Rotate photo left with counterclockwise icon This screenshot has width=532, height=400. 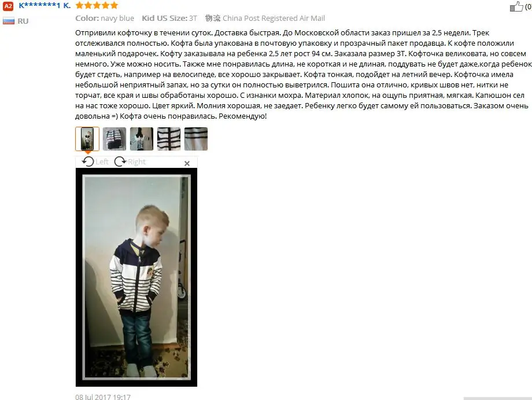pyautogui.click(x=95, y=162)
